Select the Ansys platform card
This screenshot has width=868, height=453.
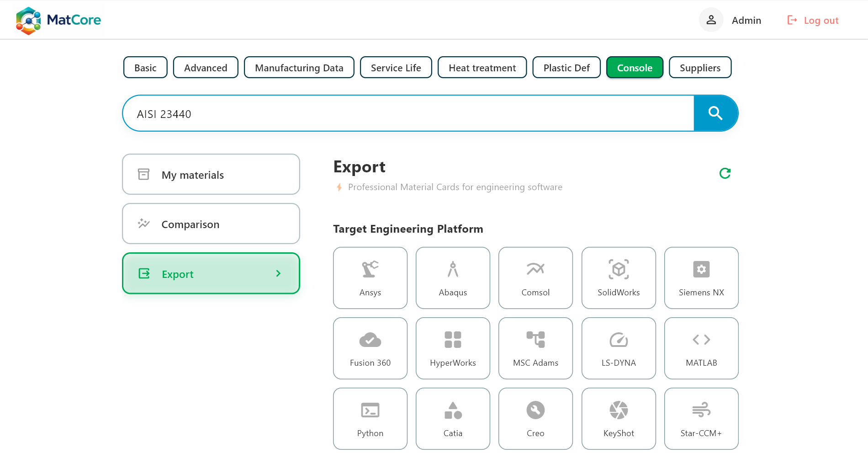click(x=370, y=278)
